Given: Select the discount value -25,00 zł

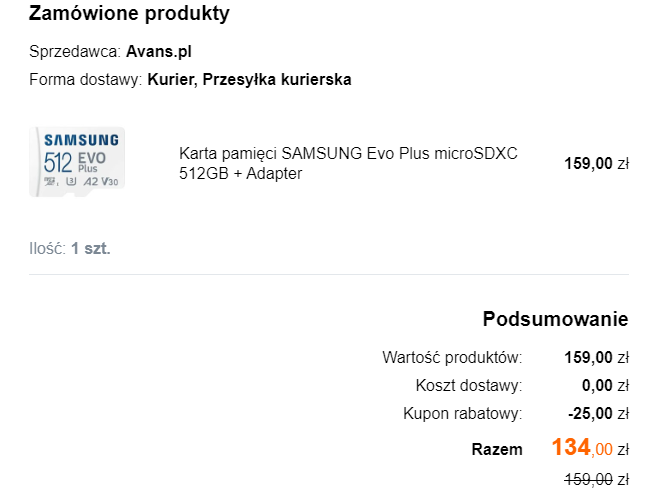Looking at the screenshot, I should click(599, 413).
